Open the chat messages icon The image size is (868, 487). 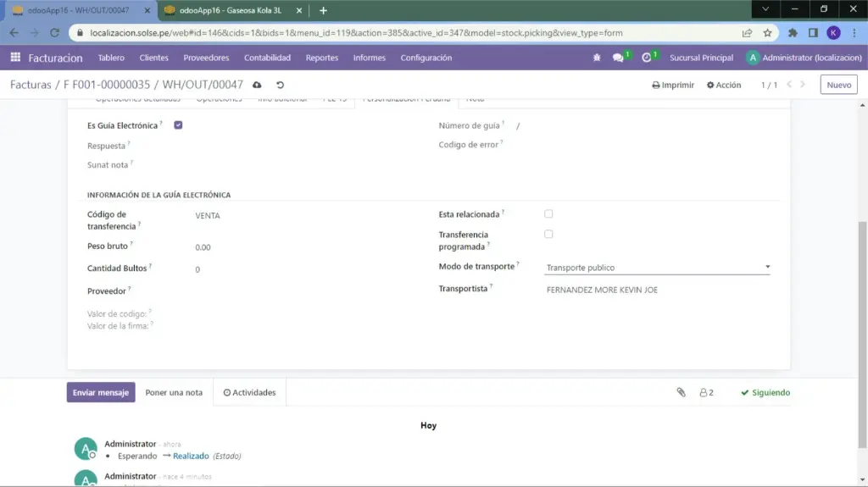click(x=619, y=58)
